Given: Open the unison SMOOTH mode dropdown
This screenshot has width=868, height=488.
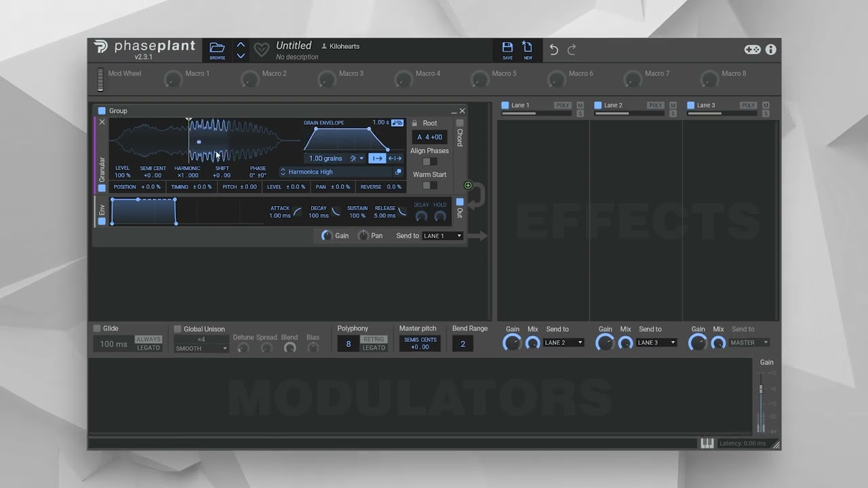Looking at the screenshot, I should [x=201, y=348].
